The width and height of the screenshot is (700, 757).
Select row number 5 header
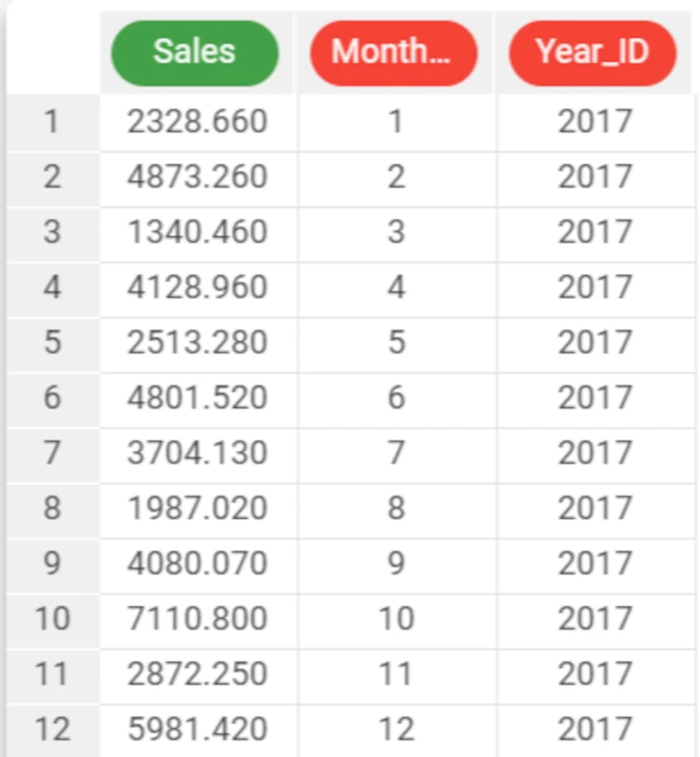tap(53, 343)
